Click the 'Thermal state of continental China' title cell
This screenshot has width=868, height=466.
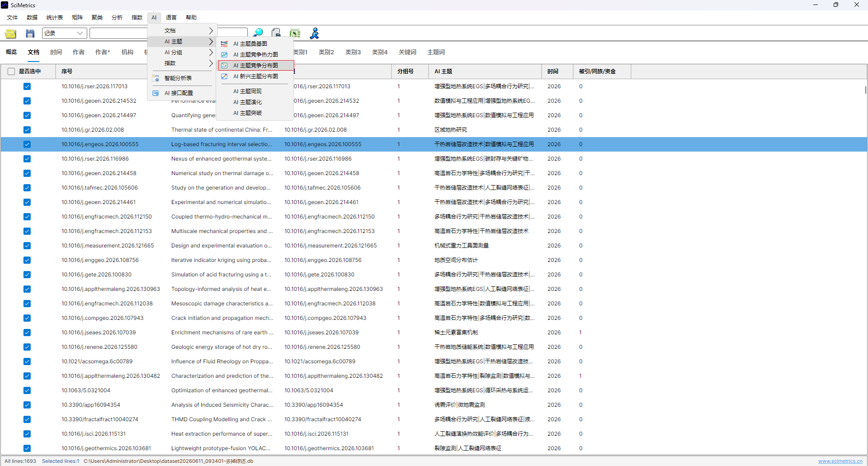222,130
